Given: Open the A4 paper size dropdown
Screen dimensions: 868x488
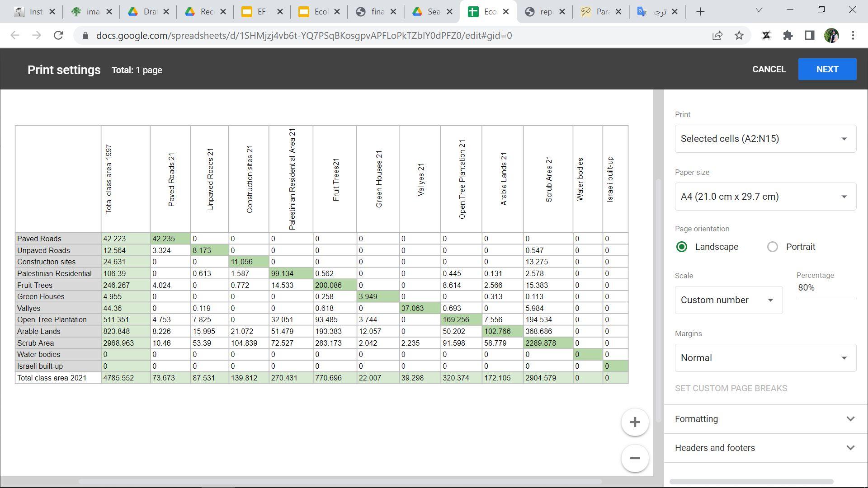Looking at the screenshot, I should tap(765, 197).
